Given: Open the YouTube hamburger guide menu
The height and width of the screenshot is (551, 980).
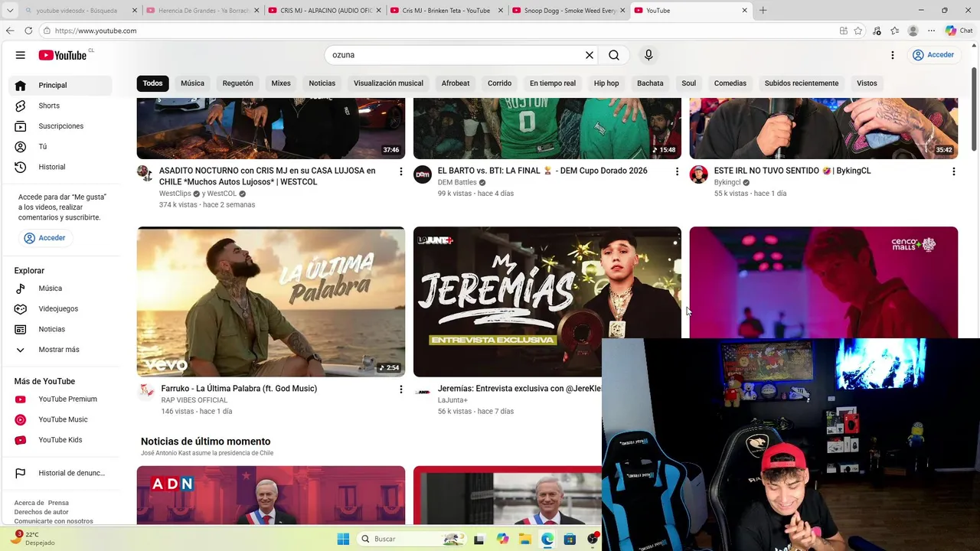Looking at the screenshot, I should (x=21, y=55).
